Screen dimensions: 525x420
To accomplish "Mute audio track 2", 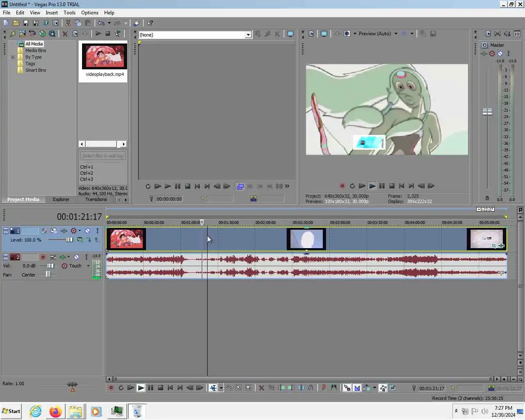I will tap(76, 257).
